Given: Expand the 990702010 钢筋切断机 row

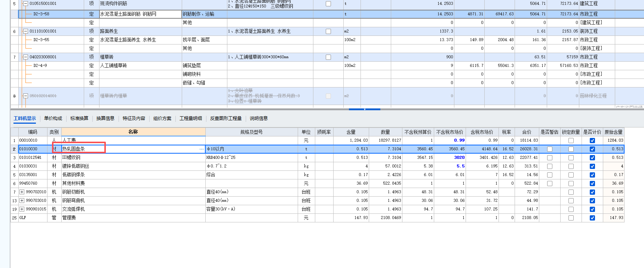Looking at the screenshot, I should [x=22, y=192].
